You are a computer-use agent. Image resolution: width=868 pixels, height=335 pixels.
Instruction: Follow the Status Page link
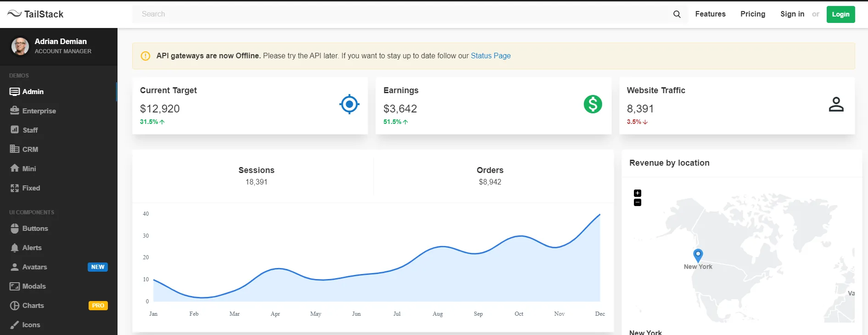490,56
